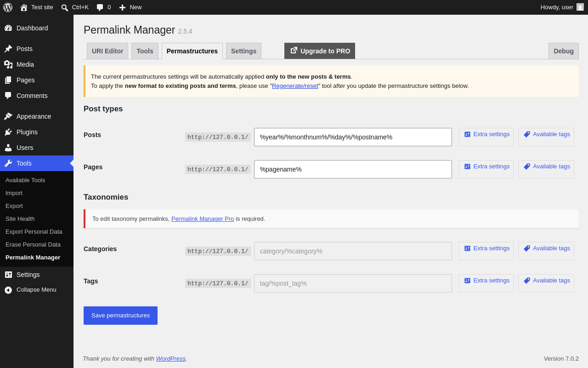Click the WordPress logo icon
Screen dimensions: 588x368
(8, 7)
